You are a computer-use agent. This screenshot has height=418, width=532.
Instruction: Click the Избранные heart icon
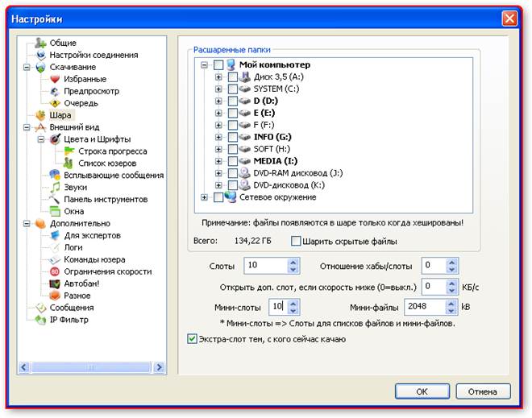tap(55, 79)
